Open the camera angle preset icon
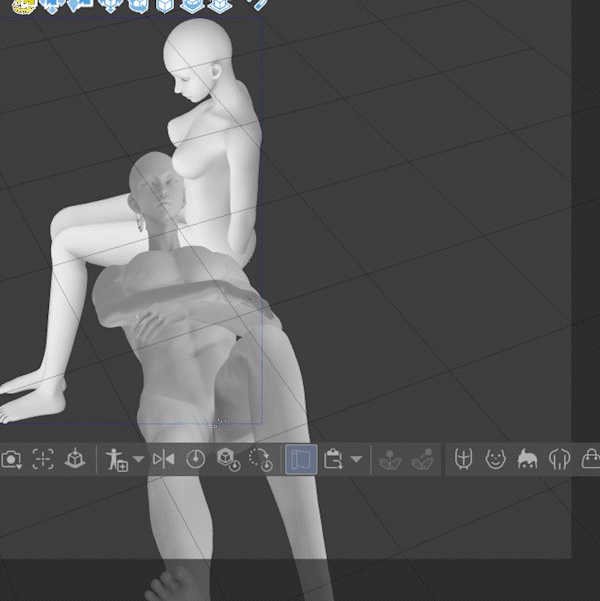This screenshot has width=600, height=601. pos(11,459)
